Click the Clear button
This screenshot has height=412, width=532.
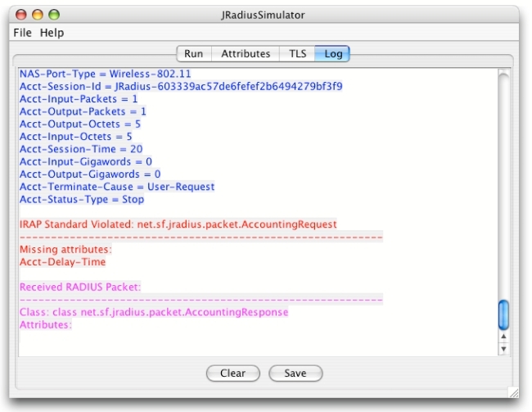pyautogui.click(x=233, y=374)
